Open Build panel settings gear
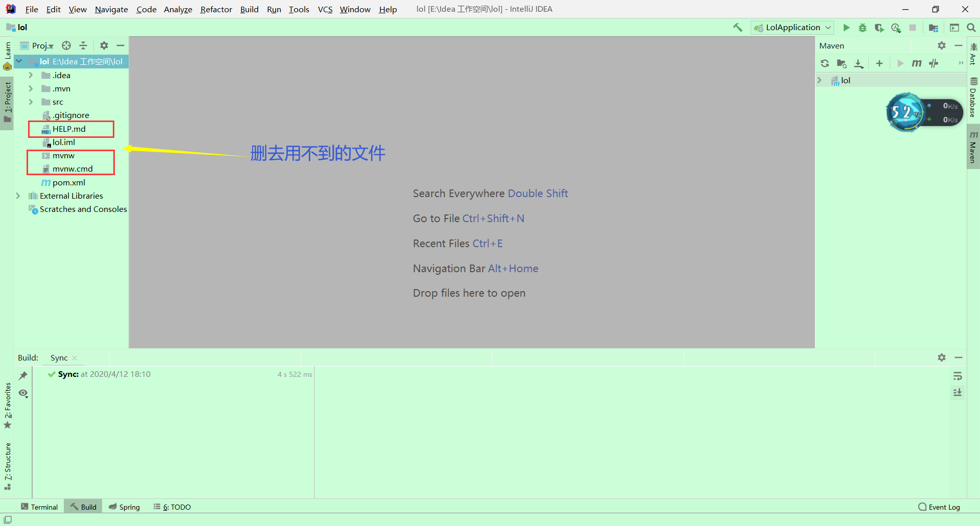Screen dimensions: 980x526 (942, 357)
